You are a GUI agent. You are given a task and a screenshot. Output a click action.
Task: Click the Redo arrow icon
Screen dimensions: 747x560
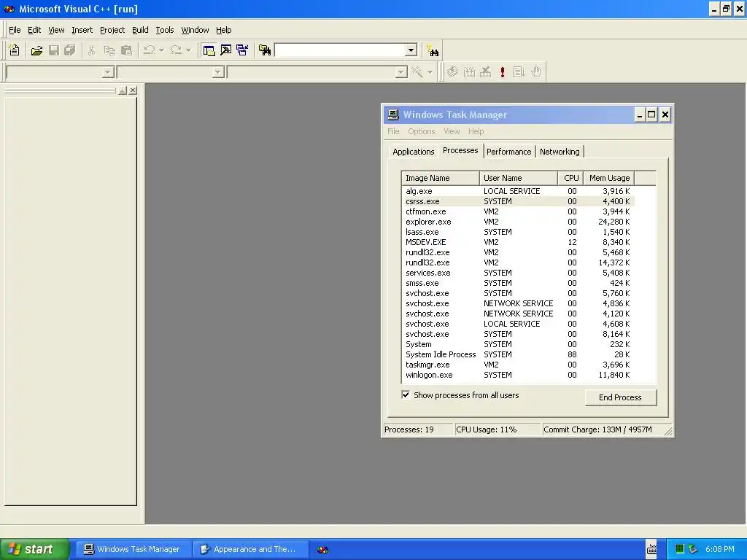176,50
